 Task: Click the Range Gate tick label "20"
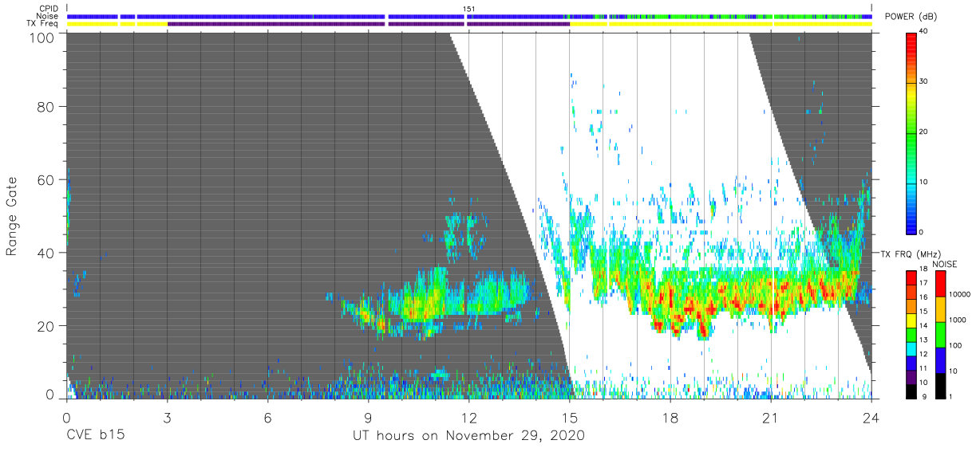(45, 326)
